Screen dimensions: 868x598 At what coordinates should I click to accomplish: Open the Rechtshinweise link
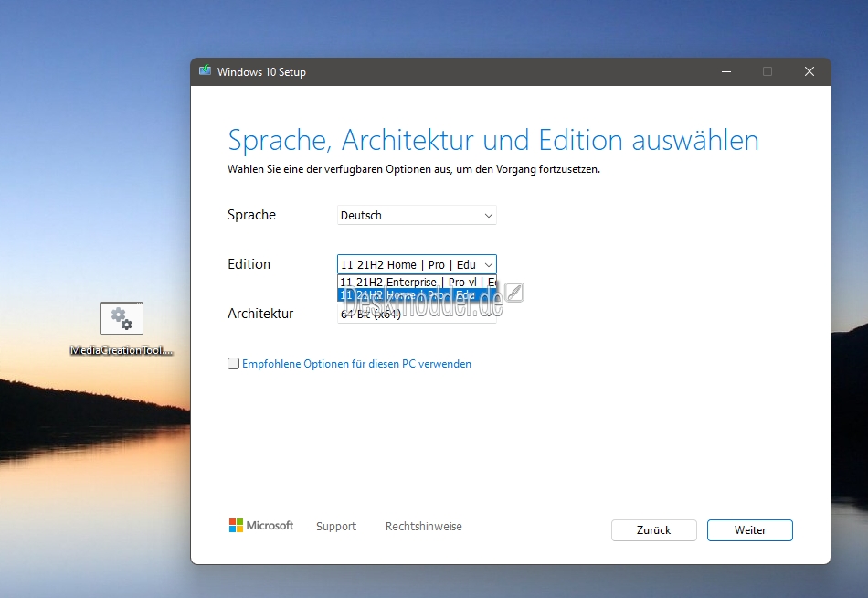(x=423, y=526)
